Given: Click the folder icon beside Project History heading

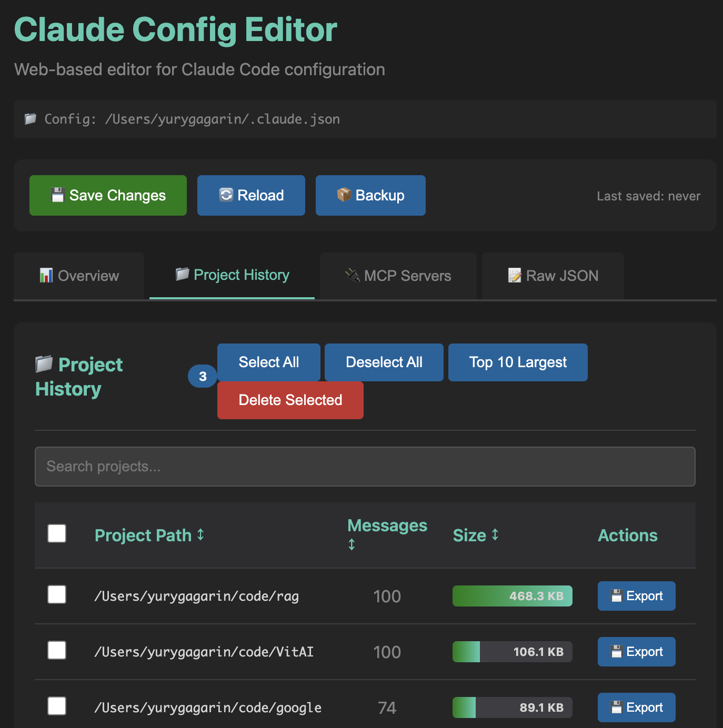Looking at the screenshot, I should pyautogui.click(x=44, y=363).
